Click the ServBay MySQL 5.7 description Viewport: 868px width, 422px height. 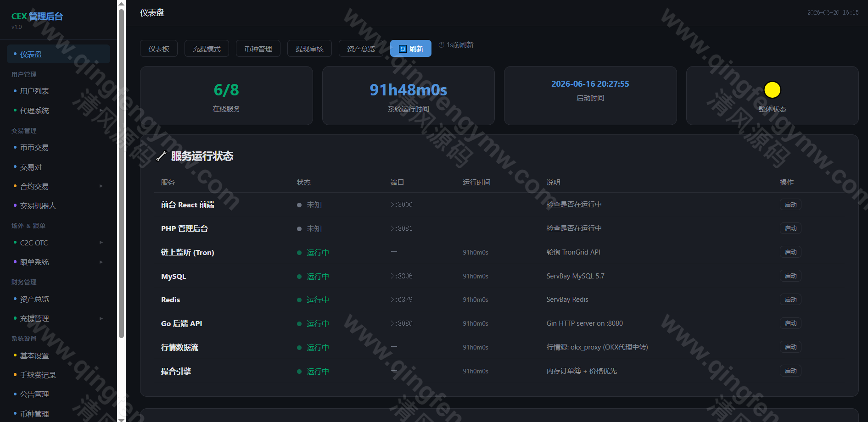pyautogui.click(x=575, y=276)
